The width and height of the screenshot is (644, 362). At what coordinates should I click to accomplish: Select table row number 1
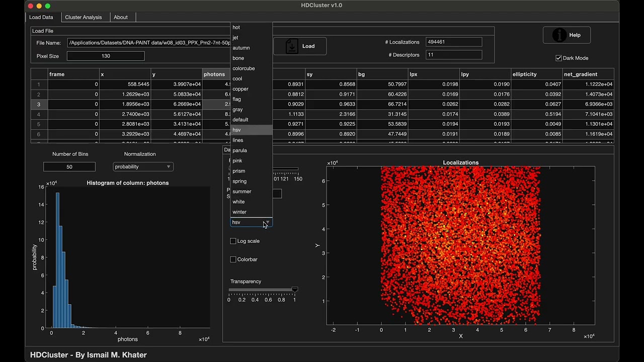pos(39,84)
